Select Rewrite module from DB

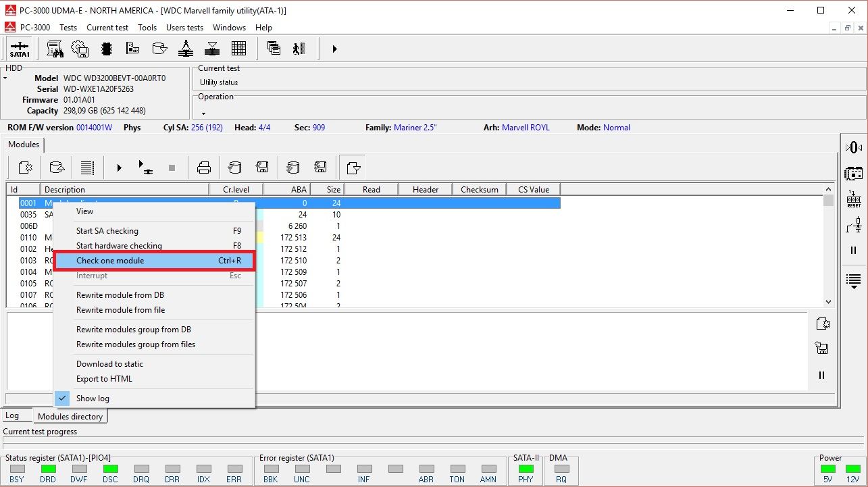pyautogui.click(x=154, y=295)
